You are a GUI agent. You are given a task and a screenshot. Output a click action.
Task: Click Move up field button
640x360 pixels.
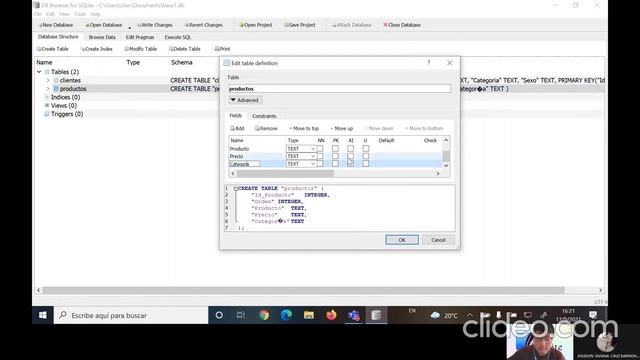coord(342,128)
